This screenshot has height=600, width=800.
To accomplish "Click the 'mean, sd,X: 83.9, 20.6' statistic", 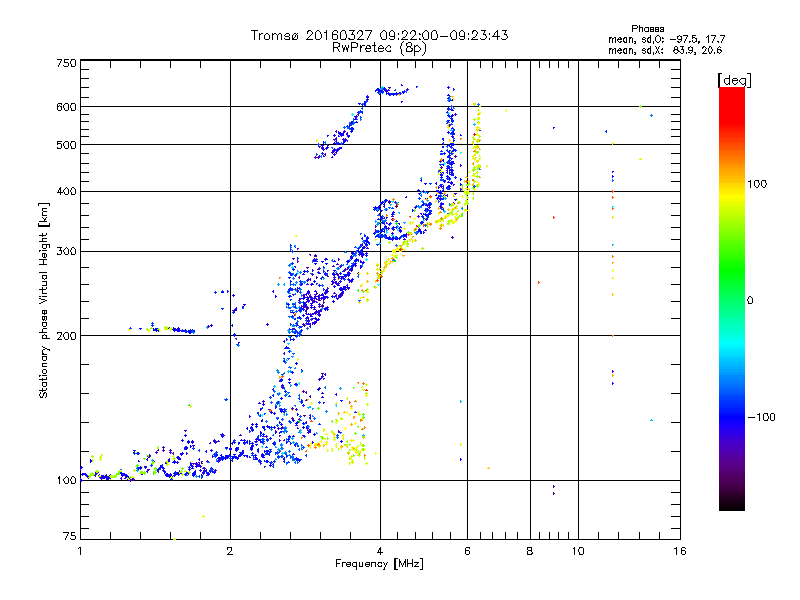I will point(665,51).
